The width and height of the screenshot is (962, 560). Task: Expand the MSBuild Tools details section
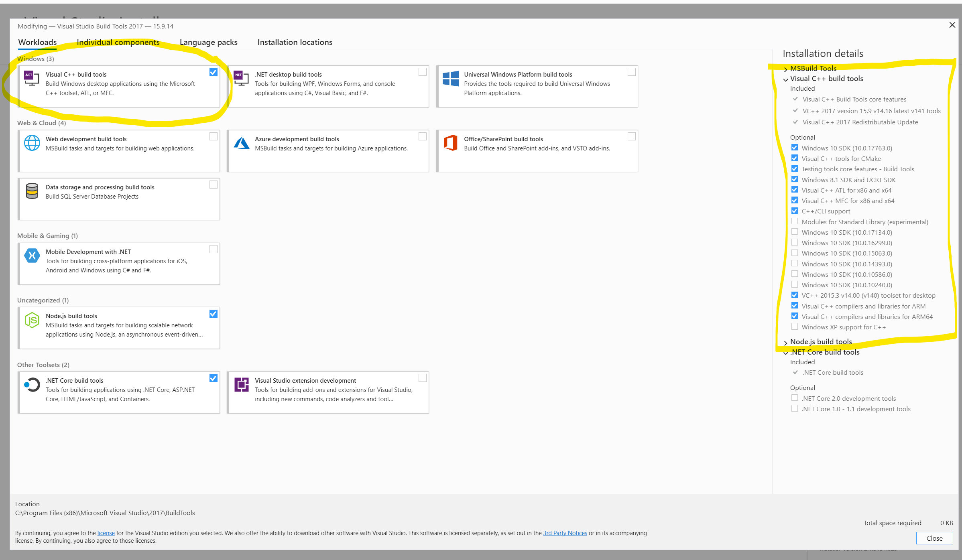pos(786,69)
